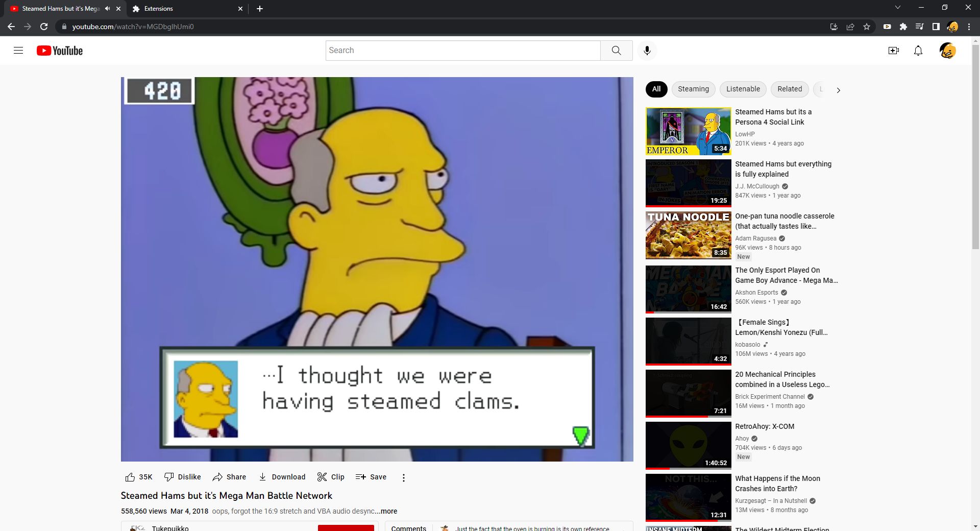Open the browser three-dot menu
This screenshot has height=531, width=980.
coord(969,27)
